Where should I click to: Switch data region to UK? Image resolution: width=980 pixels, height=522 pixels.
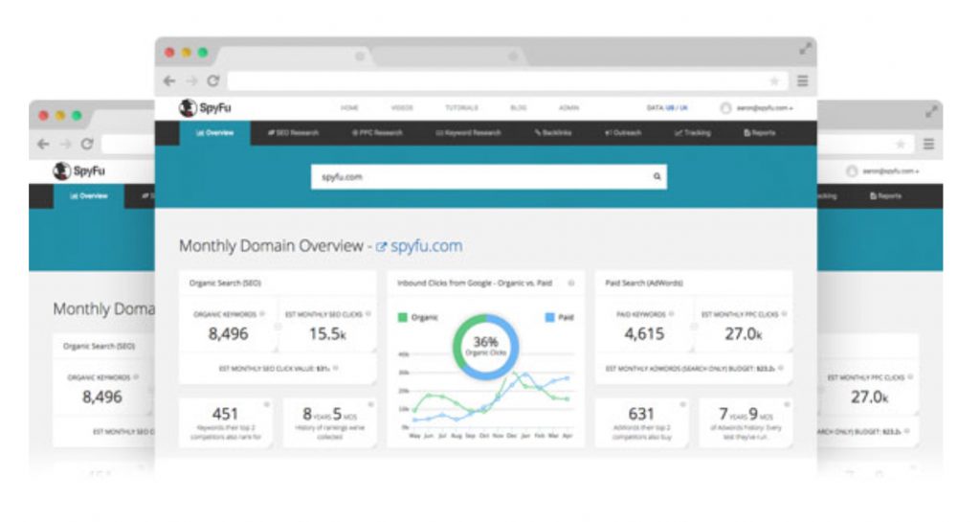click(x=684, y=108)
